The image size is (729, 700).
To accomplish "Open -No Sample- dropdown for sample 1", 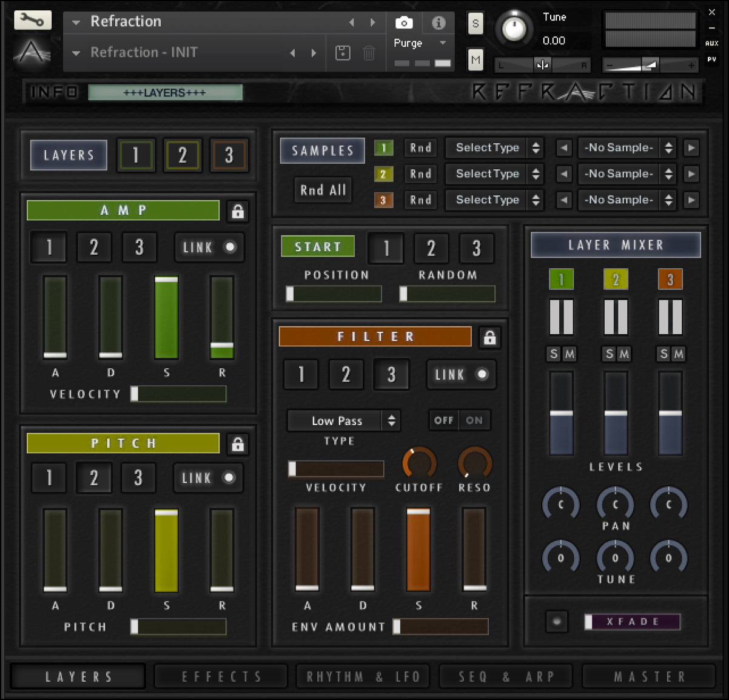I will [x=627, y=148].
